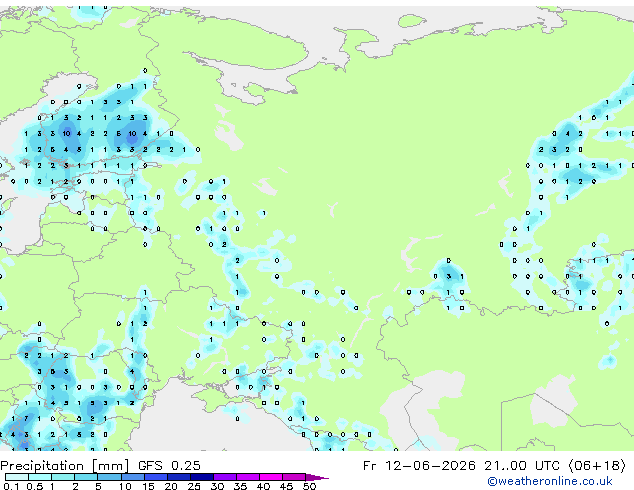The image size is (634, 490).
Task: Click the date '12-06-2026' text
Action: click(x=430, y=466)
